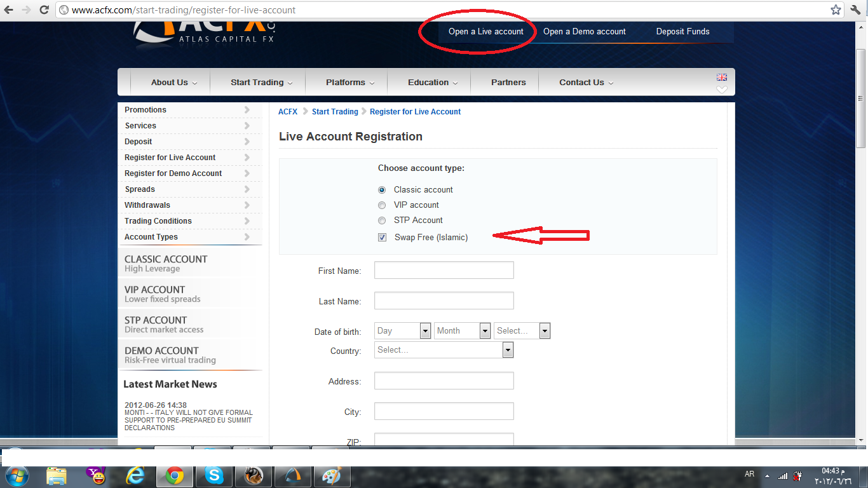Viewport: 868px width, 488px height.
Task: Click the UK flag language icon
Action: click(722, 77)
